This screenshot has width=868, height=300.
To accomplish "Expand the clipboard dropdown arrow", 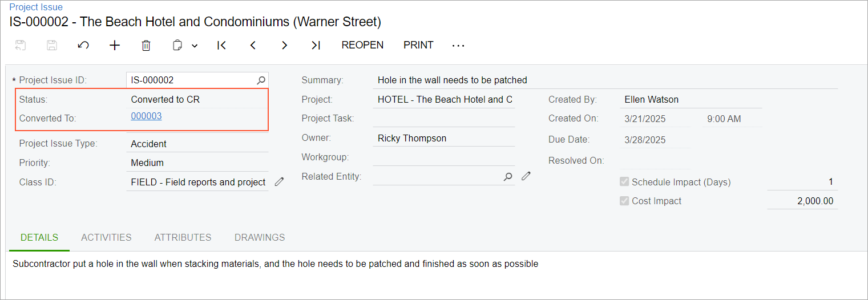I will point(195,46).
